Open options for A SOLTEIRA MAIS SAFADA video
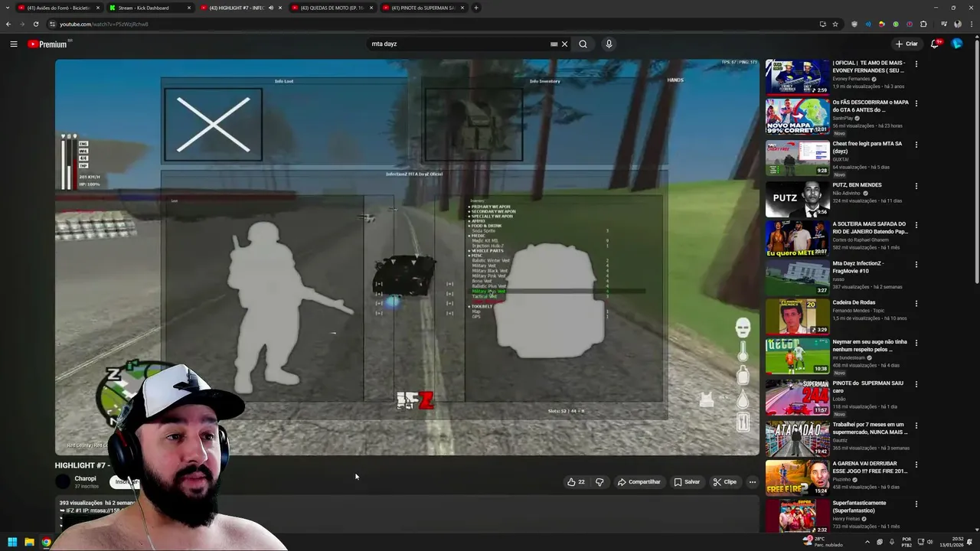 point(916,225)
